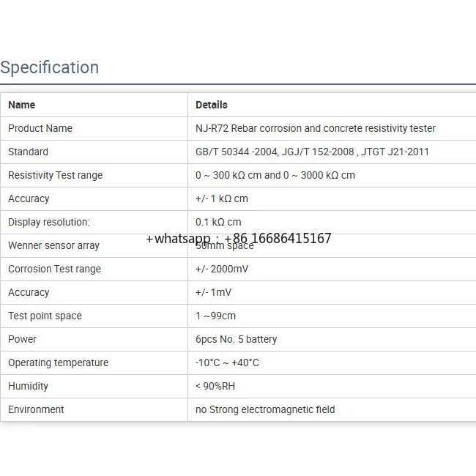Click the Operating temperature label

[x=59, y=362]
